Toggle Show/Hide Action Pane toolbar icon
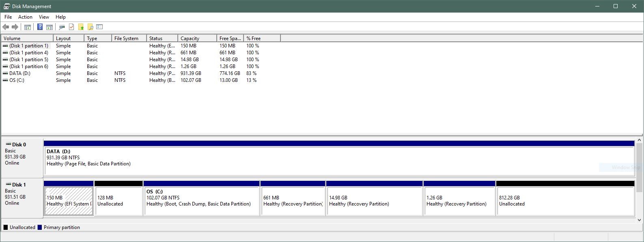The width and height of the screenshot is (644, 242). pyautogui.click(x=50, y=27)
